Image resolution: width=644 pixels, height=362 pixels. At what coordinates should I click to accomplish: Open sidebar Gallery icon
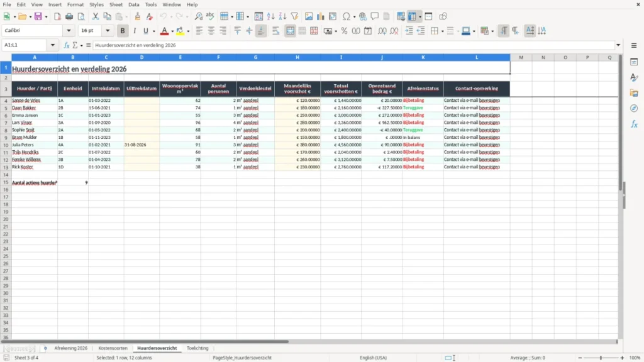click(634, 93)
